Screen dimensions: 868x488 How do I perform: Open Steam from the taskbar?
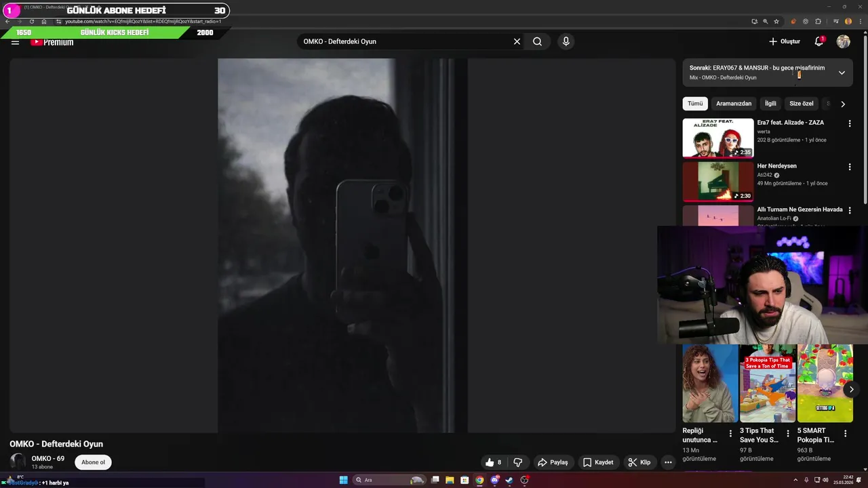tap(509, 480)
